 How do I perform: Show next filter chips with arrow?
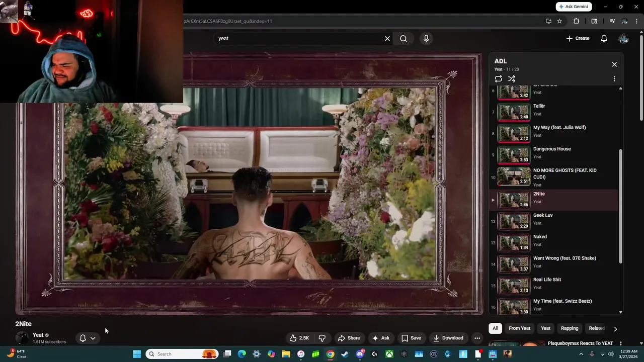(615, 329)
